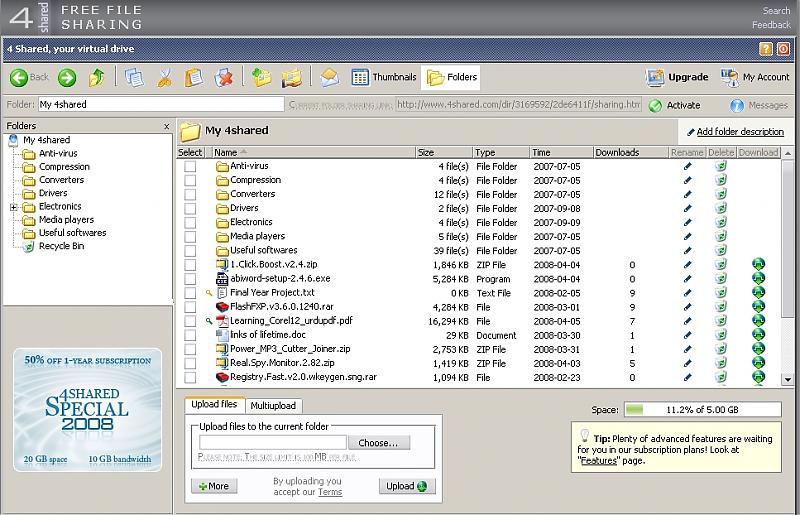Viewport: 800px width, 515px height.
Task: Check the Anti-virus row checkbox
Action: (x=190, y=166)
